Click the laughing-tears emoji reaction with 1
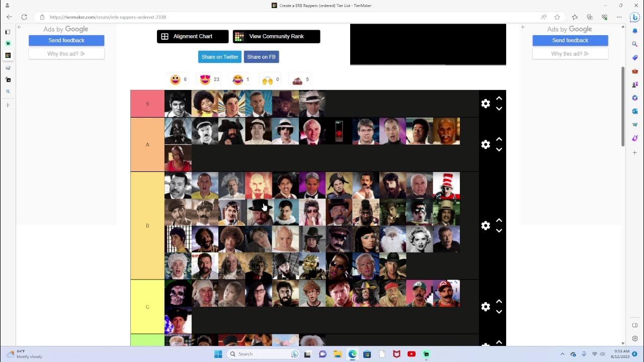Screen dimensions: 644x362 click(x=238, y=79)
